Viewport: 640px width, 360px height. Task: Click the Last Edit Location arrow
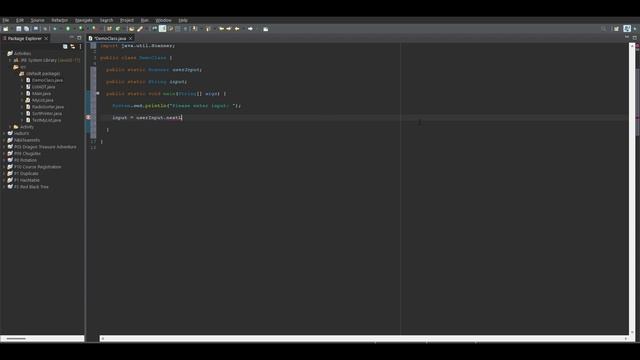pyautogui.click(x=221, y=29)
